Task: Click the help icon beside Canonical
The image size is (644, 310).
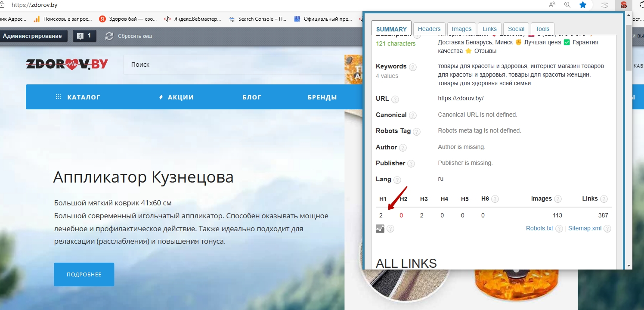Action: coord(412,115)
